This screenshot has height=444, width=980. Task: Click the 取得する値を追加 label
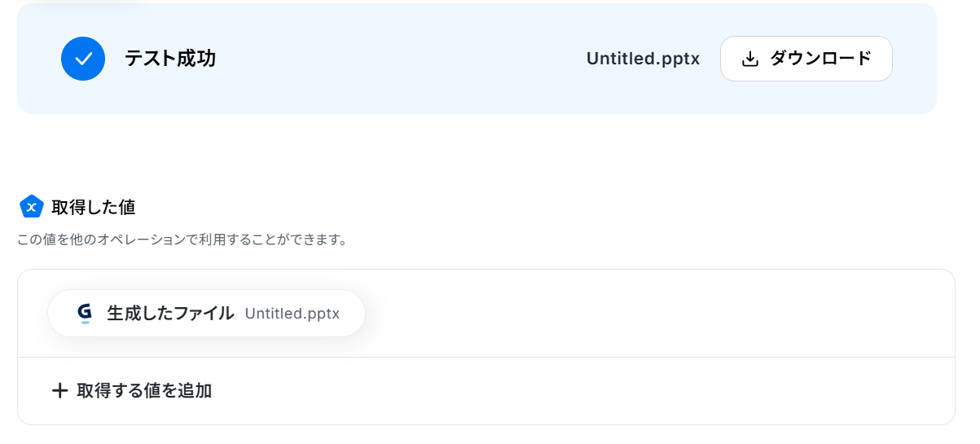pyautogui.click(x=144, y=391)
